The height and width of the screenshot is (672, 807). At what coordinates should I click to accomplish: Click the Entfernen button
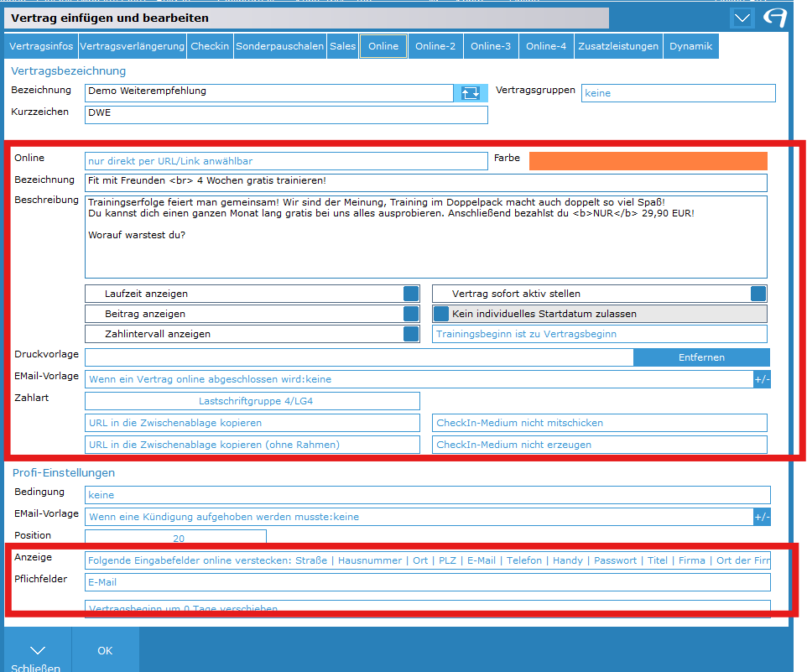700,357
